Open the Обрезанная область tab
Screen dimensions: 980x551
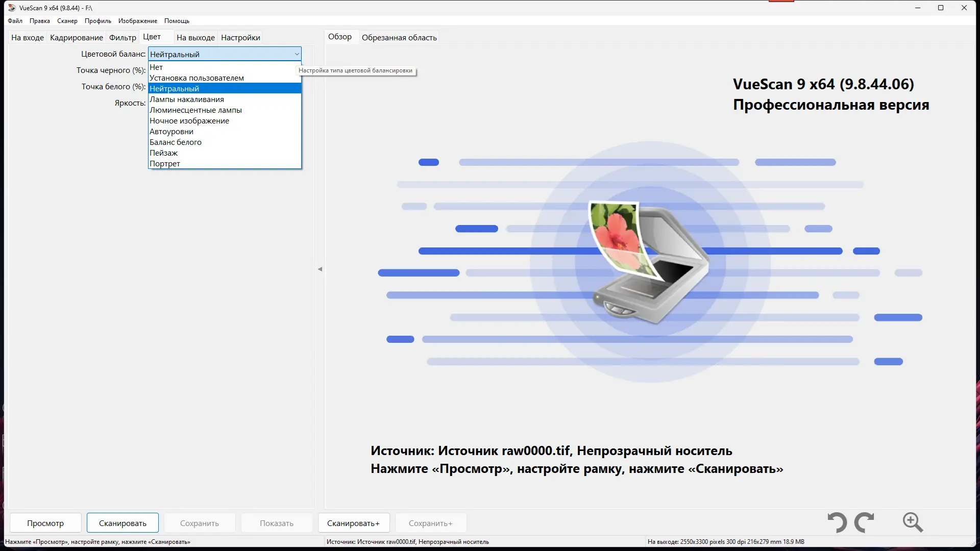[x=399, y=37]
